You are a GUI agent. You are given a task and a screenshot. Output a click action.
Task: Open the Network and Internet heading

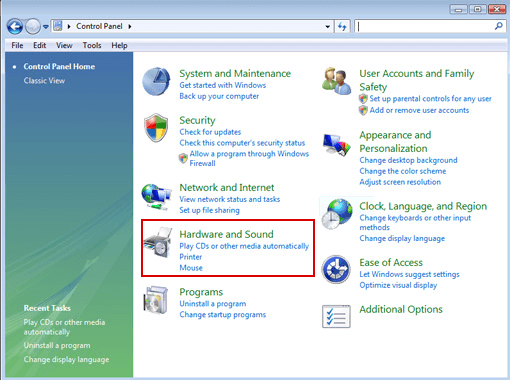coord(227,187)
